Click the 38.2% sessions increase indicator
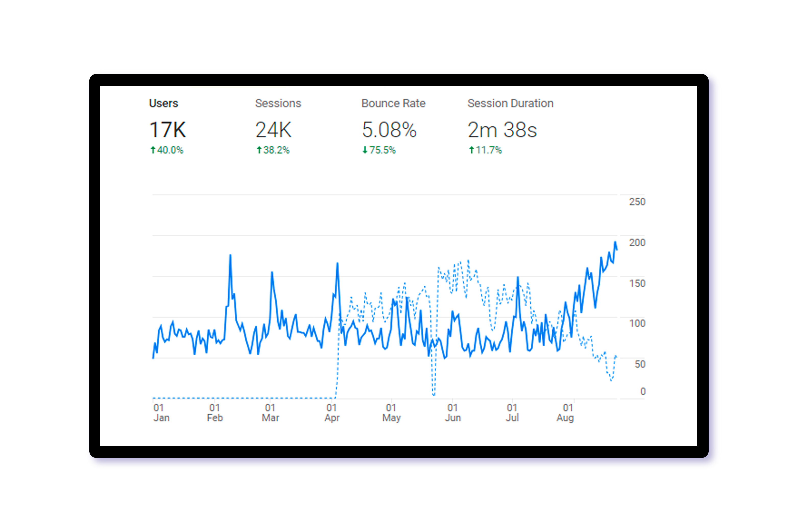Screen dimensions: 798x532 point(273,150)
